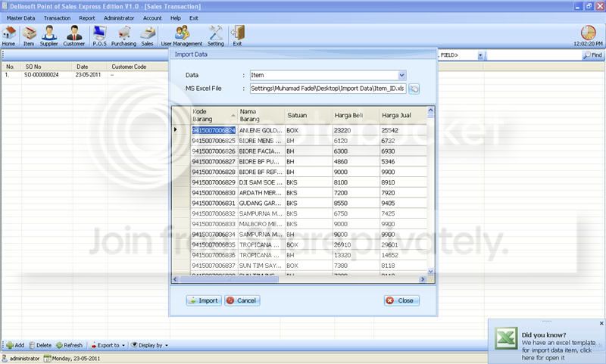Open the Purchasing cart icon

[x=123, y=36]
